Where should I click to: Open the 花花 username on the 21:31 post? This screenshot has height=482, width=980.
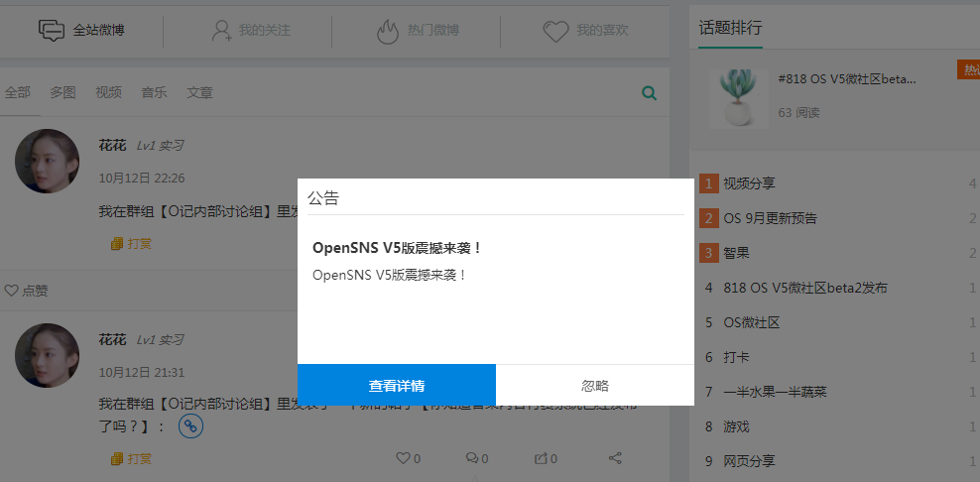coord(112,339)
